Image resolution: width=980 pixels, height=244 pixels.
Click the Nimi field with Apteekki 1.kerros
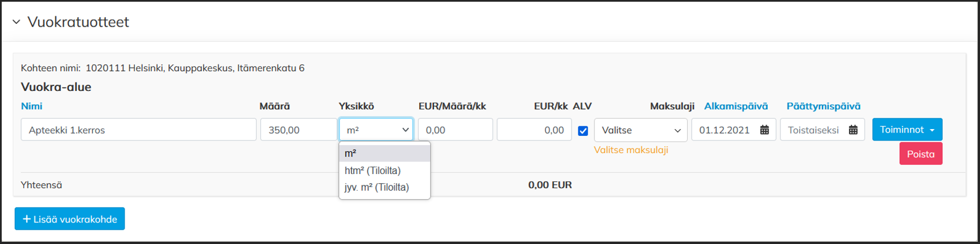[x=138, y=130]
